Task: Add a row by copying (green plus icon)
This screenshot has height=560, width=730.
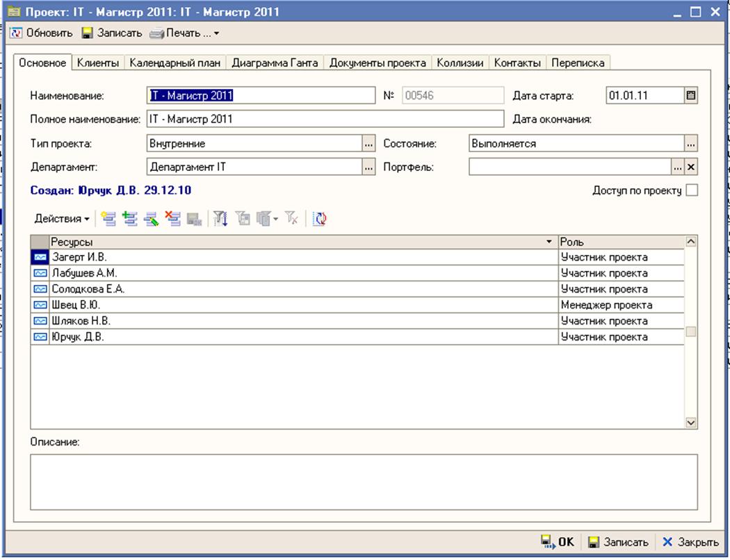Action: click(130, 218)
